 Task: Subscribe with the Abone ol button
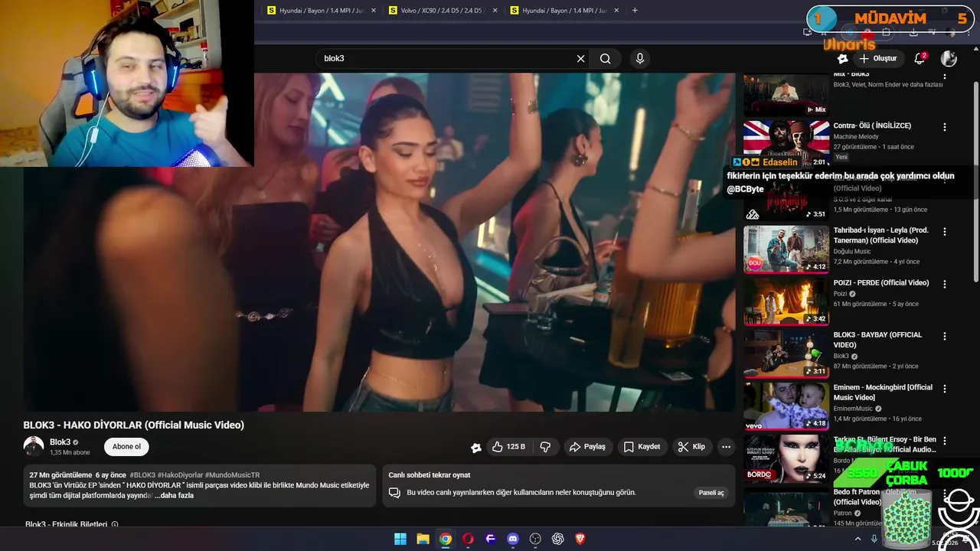click(126, 447)
